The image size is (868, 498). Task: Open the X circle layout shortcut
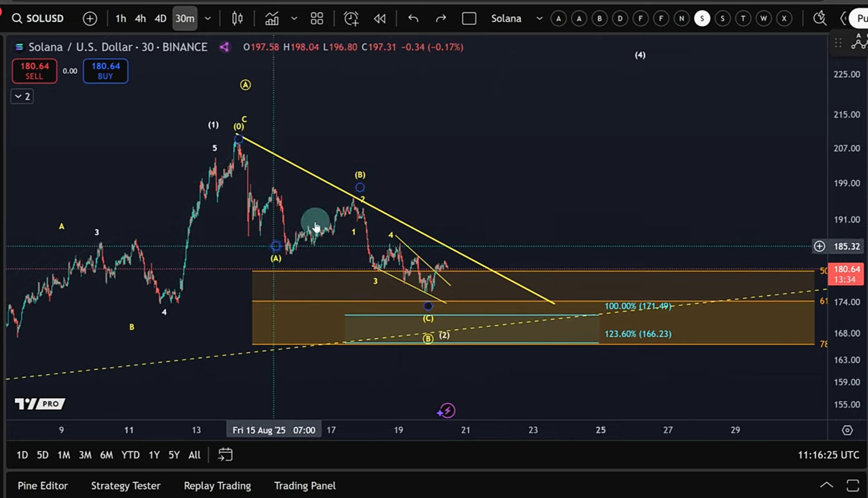tap(784, 18)
